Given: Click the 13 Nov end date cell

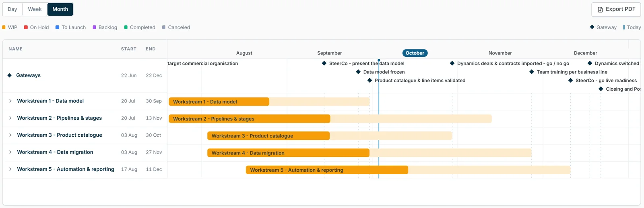Looking at the screenshot, I should pyautogui.click(x=154, y=118).
